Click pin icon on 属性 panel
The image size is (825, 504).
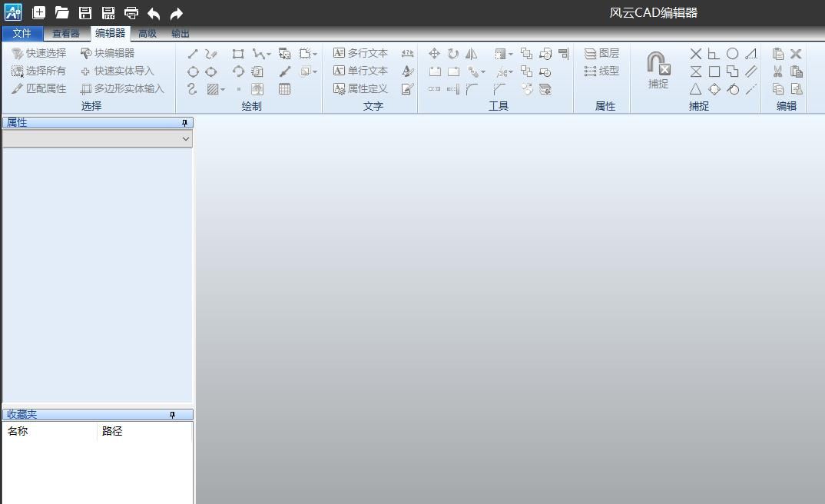coord(184,123)
